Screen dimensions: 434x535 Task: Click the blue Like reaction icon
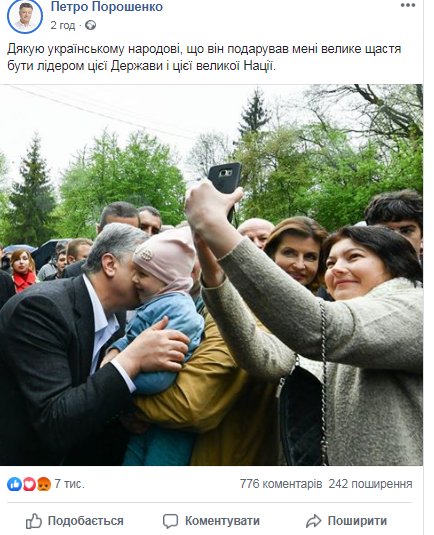[x=14, y=484]
